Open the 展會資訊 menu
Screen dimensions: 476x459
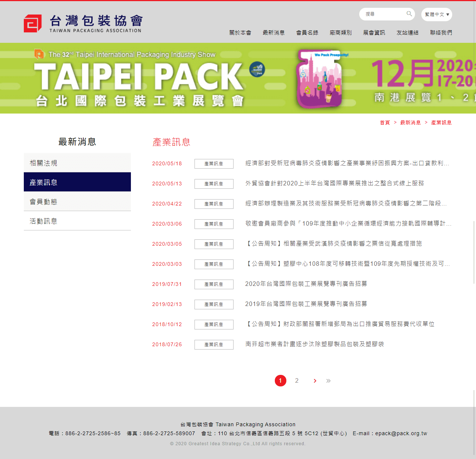click(x=374, y=33)
